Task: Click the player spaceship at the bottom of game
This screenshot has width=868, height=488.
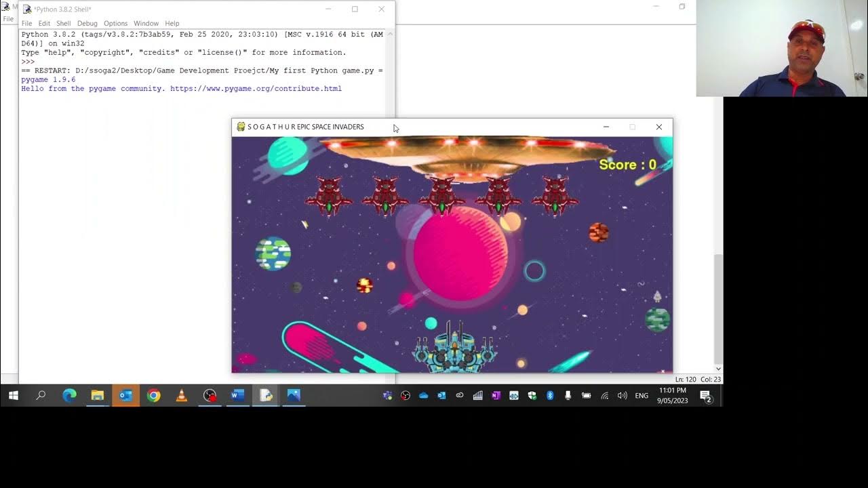Action: pyautogui.click(x=455, y=346)
